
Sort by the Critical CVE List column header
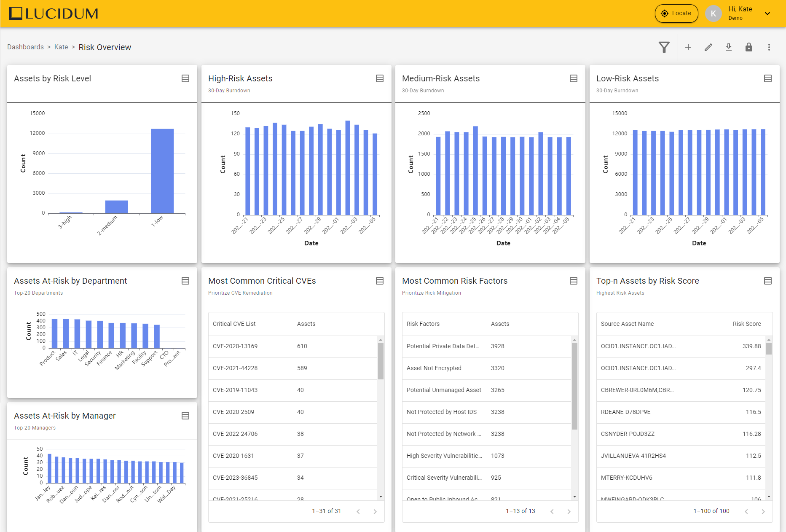[x=234, y=324]
